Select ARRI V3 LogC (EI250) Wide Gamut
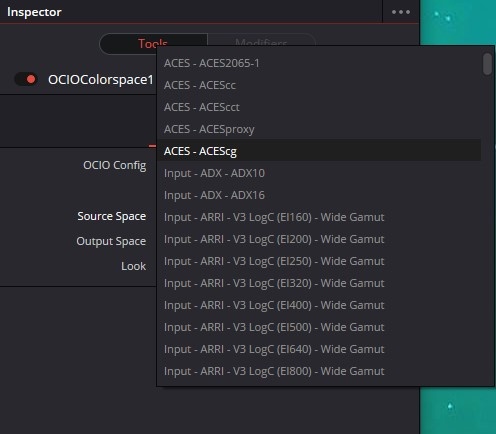 tap(319, 261)
